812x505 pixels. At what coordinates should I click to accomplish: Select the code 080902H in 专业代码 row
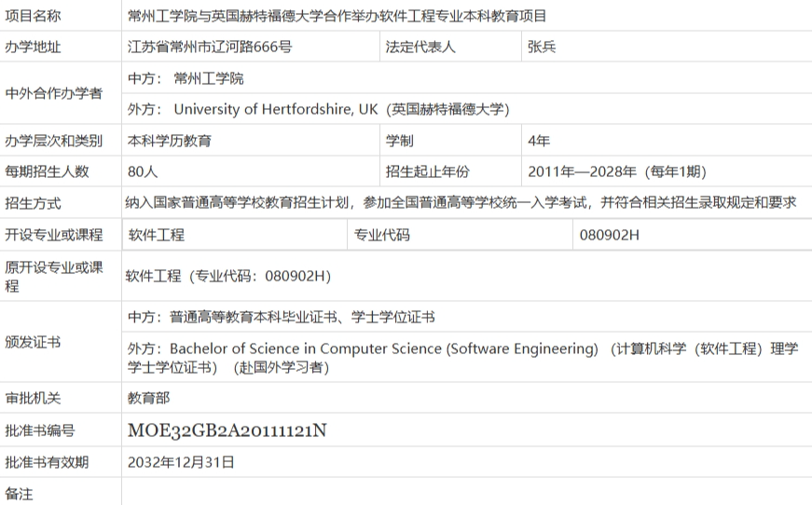click(610, 235)
